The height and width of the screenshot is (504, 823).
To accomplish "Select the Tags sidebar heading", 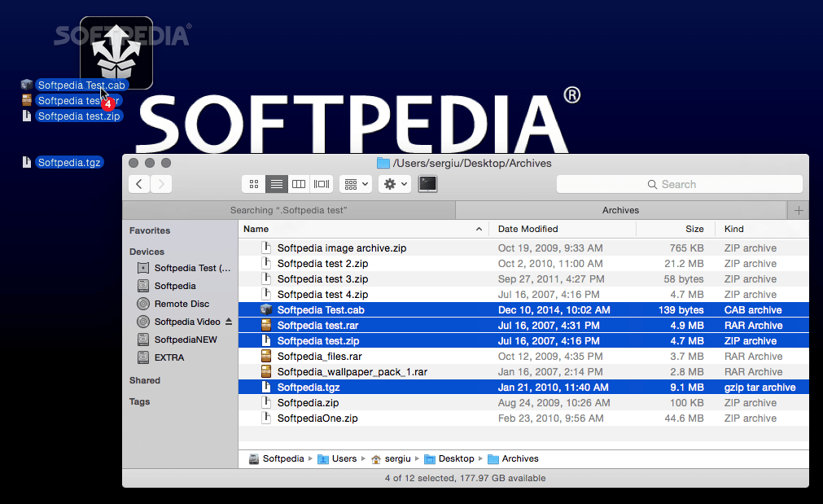I will tap(140, 401).
